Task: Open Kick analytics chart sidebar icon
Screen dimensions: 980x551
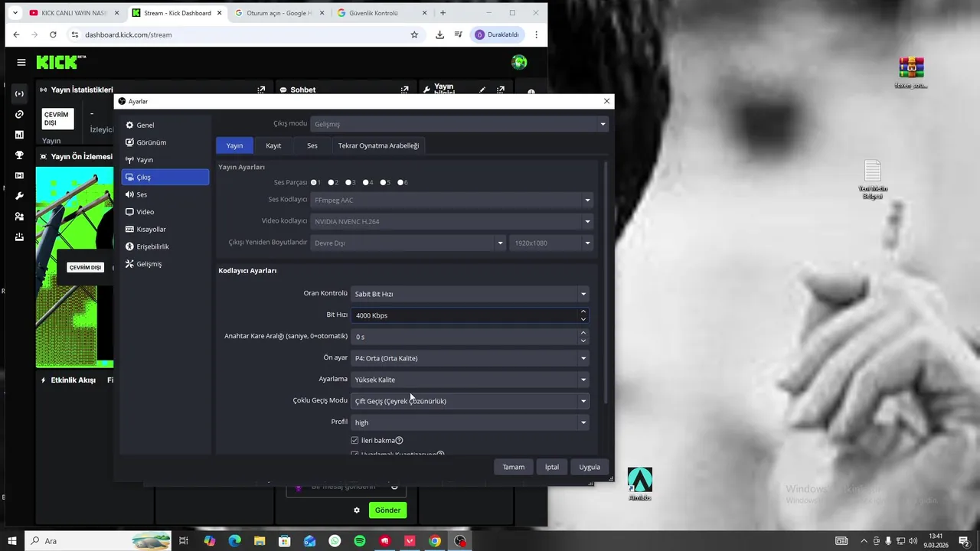Action: (x=19, y=135)
